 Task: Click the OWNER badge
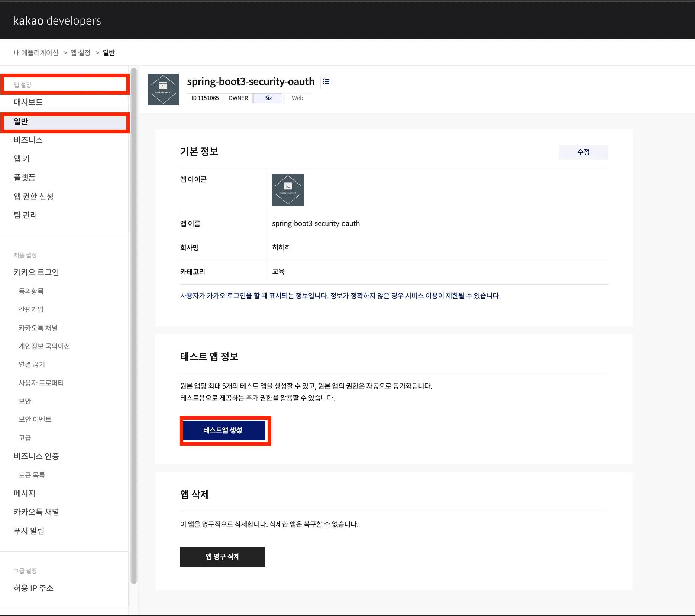click(238, 98)
